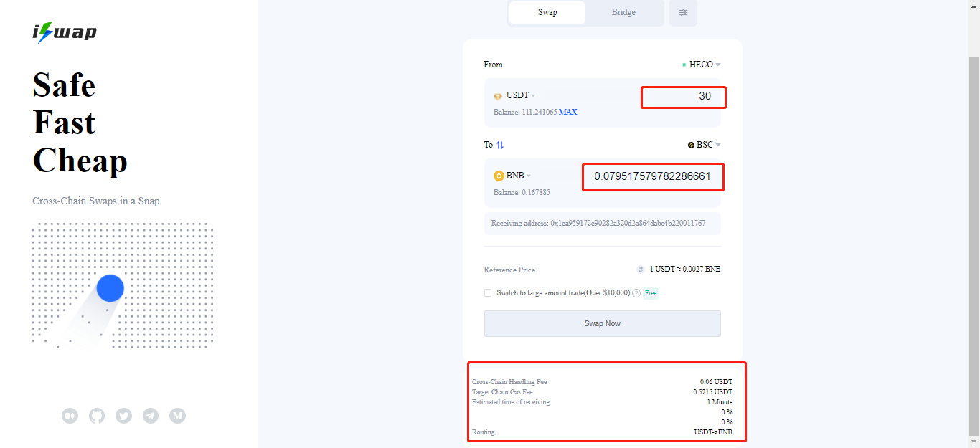The height and width of the screenshot is (448, 980).
Task: Click the 'Balance: 111.241065' text
Action: (525, 112)
